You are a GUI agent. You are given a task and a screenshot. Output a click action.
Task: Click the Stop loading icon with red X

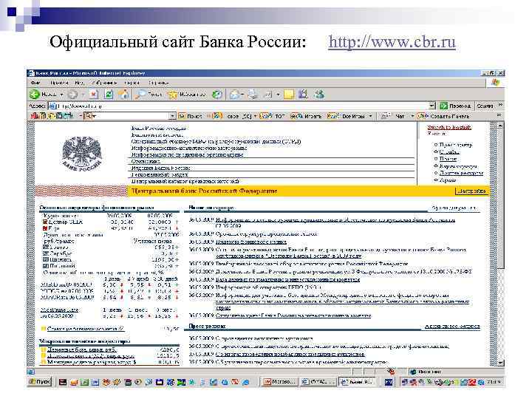94,95
